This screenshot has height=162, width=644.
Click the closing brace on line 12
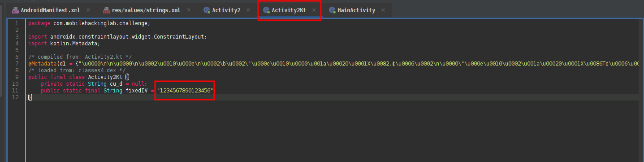click(x=30, y=97)
